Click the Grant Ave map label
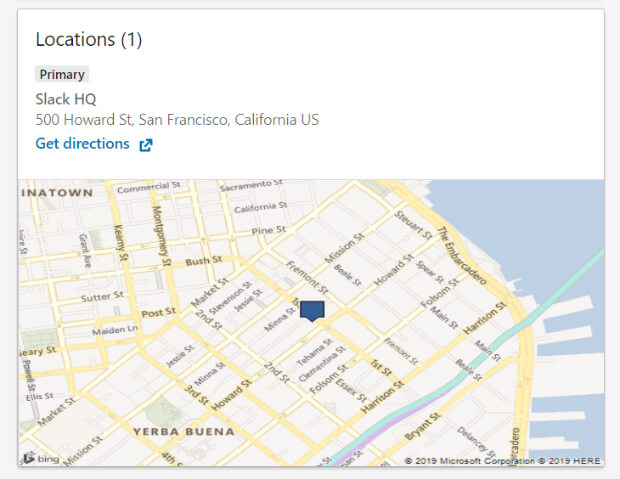This screenshot has height=479, width=620. tap(85, 250)
